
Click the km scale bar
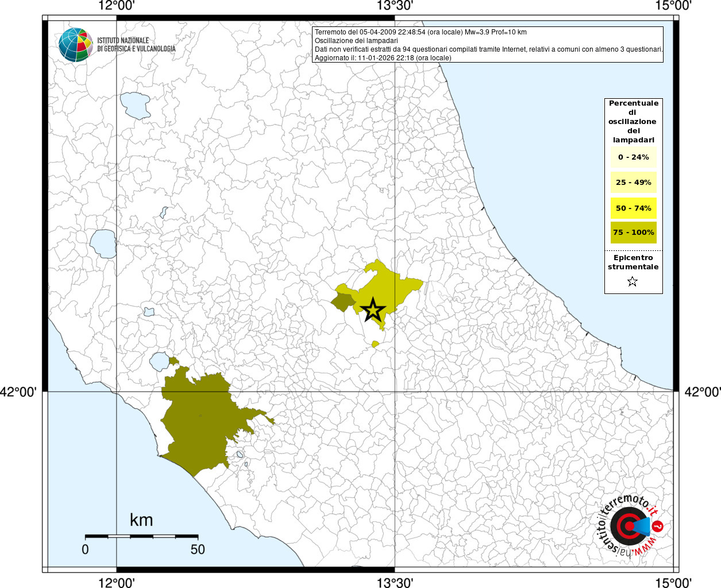click(141, 536)
